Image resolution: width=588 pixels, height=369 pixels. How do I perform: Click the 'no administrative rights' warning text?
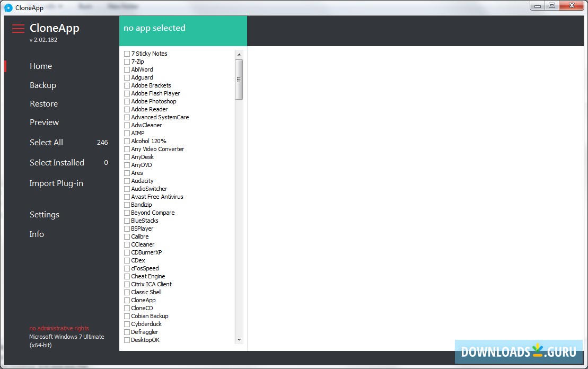[59, 328]
